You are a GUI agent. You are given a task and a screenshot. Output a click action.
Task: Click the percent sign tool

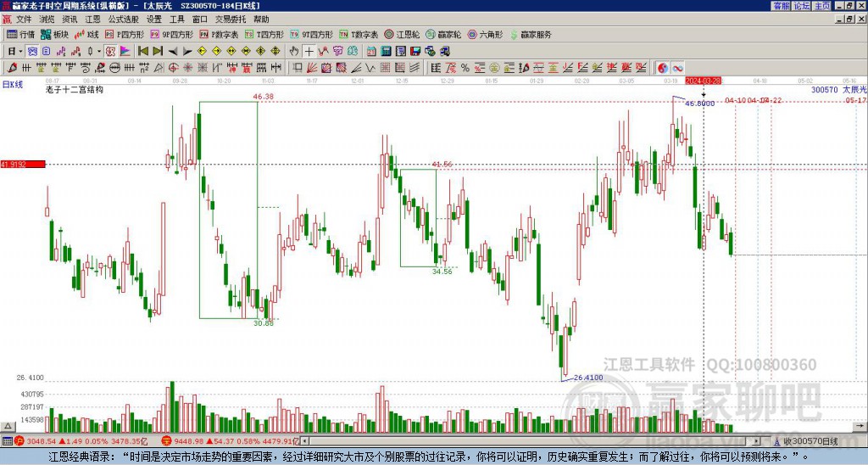click(x=465, y=68)
